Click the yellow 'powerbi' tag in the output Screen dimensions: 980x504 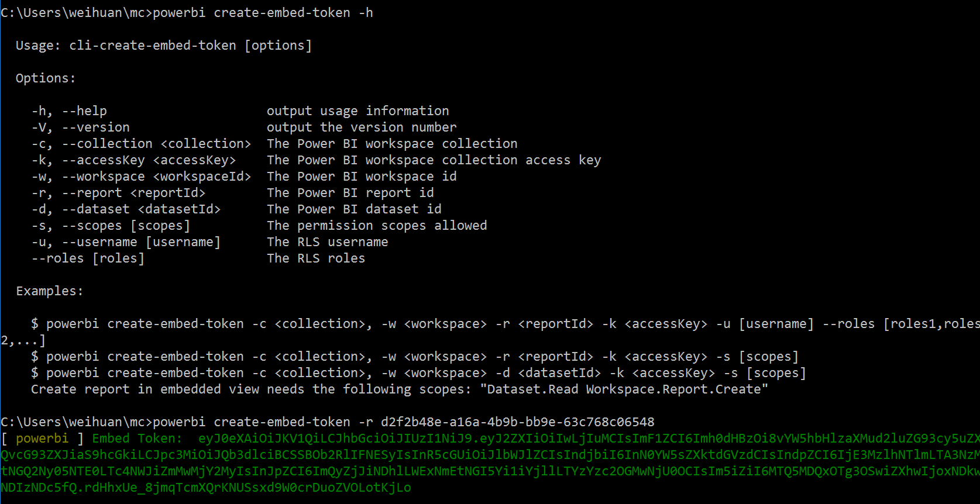[x=42, y=438]
